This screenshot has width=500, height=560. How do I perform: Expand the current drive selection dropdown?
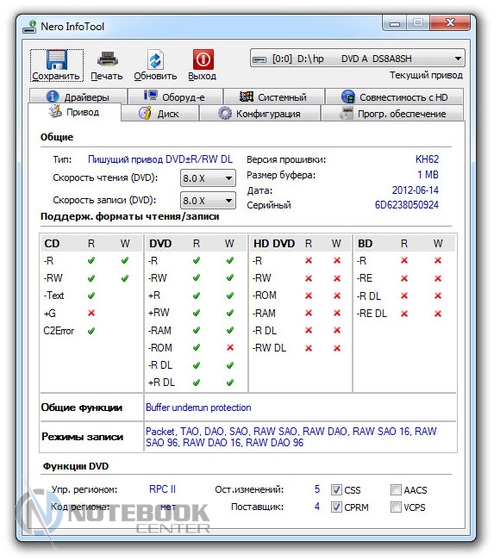(x=358, y=58)
